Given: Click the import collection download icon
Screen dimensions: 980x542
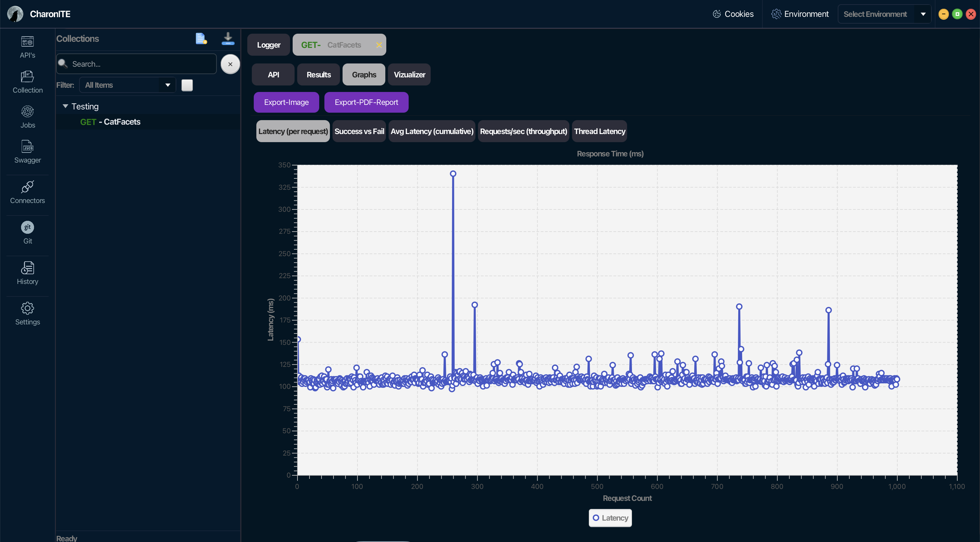Looking at the screenshot, I should pos(228,39).
